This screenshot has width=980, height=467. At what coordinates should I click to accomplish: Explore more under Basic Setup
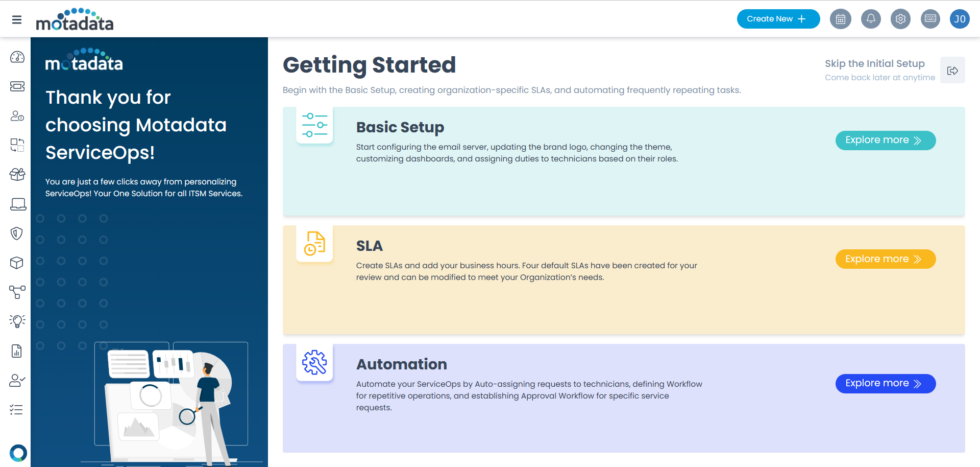click(886, 141)
